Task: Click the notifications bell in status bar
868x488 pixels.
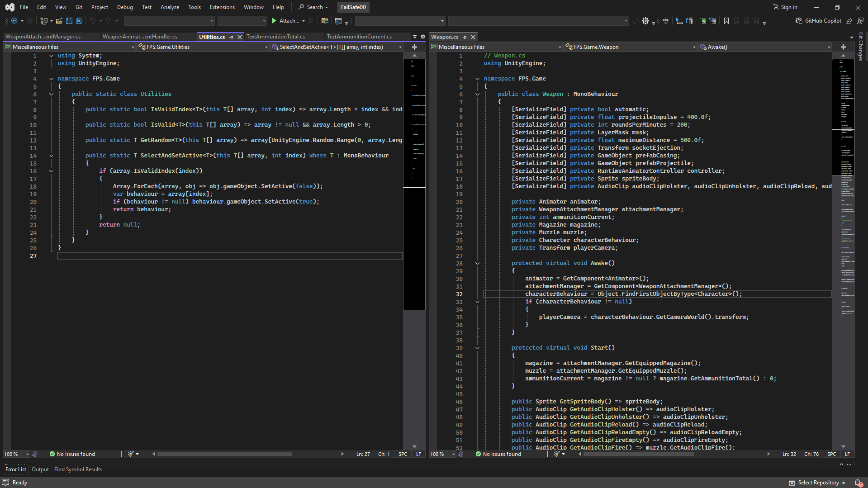Action: pos(858,483)
